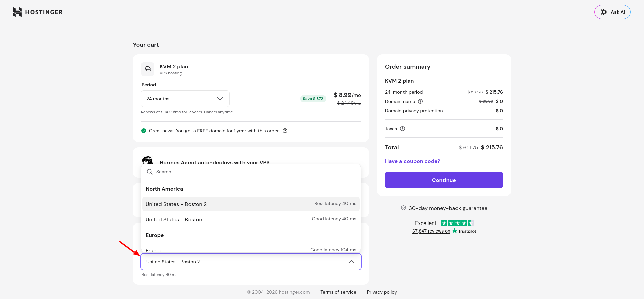644x299 pixels.
Task: Click the Save $ 372 badge
Action: coord(313,99)
